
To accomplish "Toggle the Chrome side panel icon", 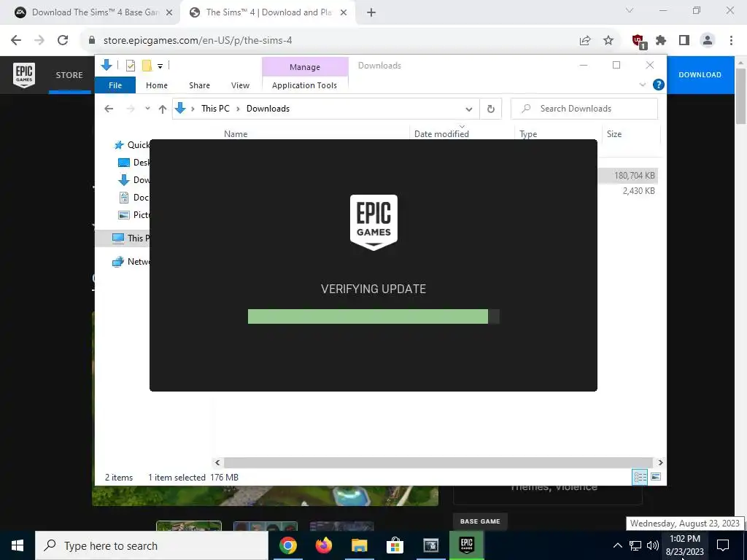I will coord(684,41).
